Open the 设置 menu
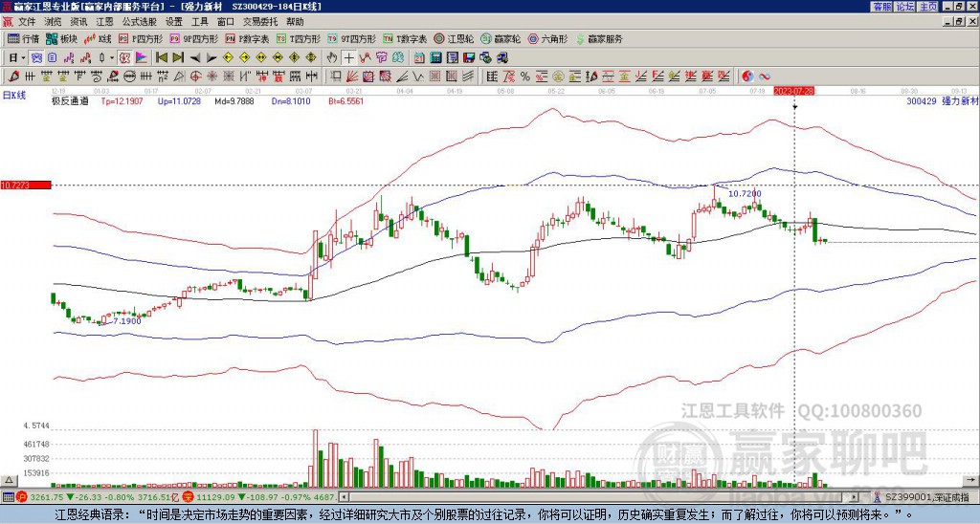The image size is (980, 524). pyautogui.click(x=174, y=22)
